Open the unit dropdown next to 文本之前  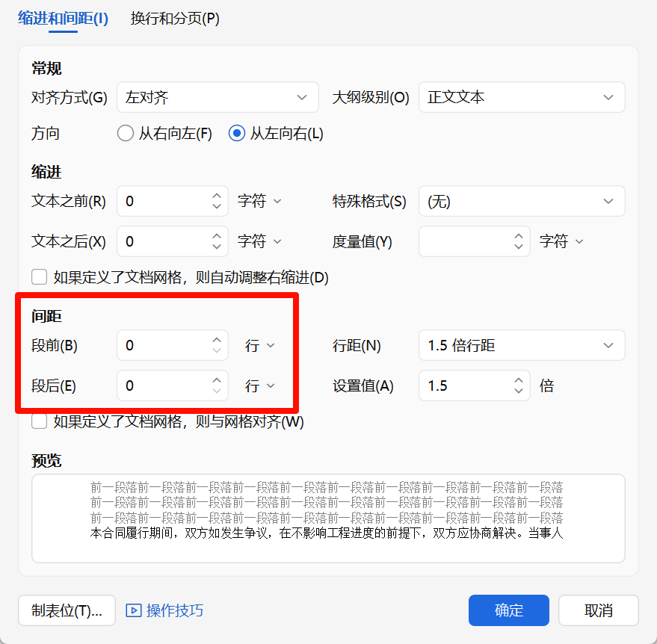click(x=259, y=201)
